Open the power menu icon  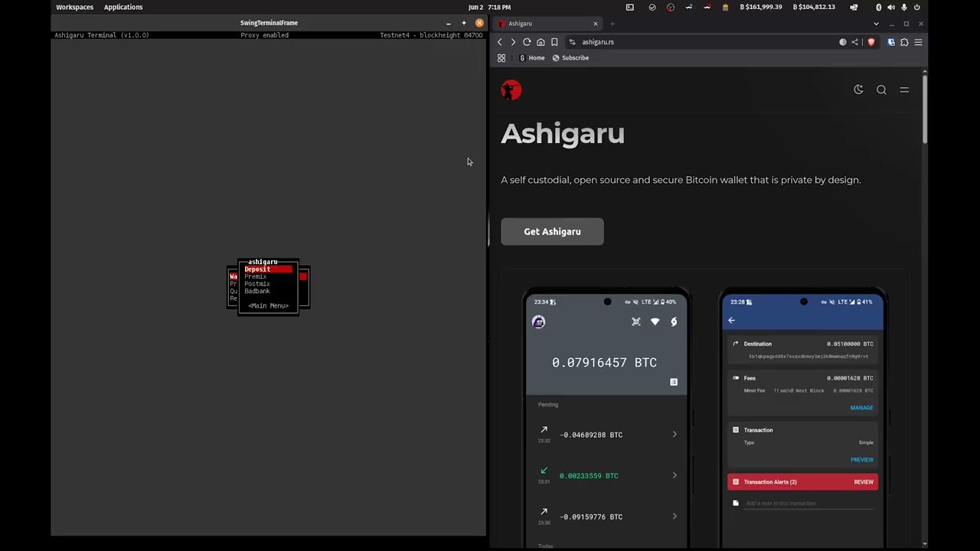coord(916,7)
